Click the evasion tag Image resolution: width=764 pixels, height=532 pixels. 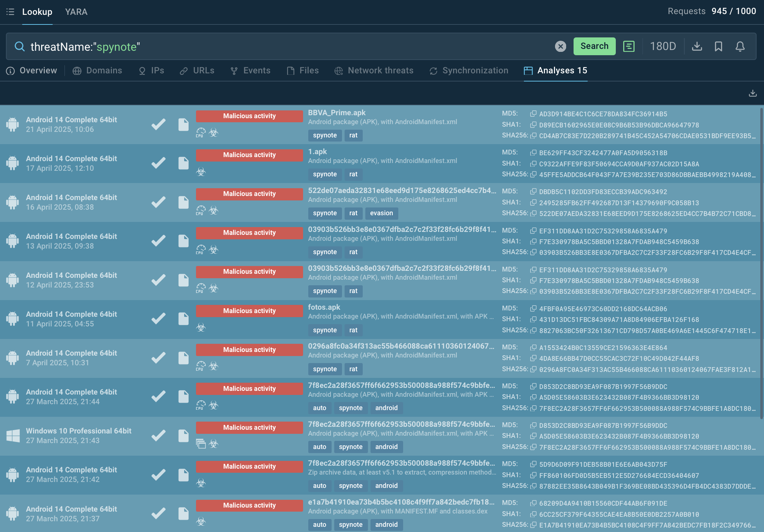pos(381,213)
